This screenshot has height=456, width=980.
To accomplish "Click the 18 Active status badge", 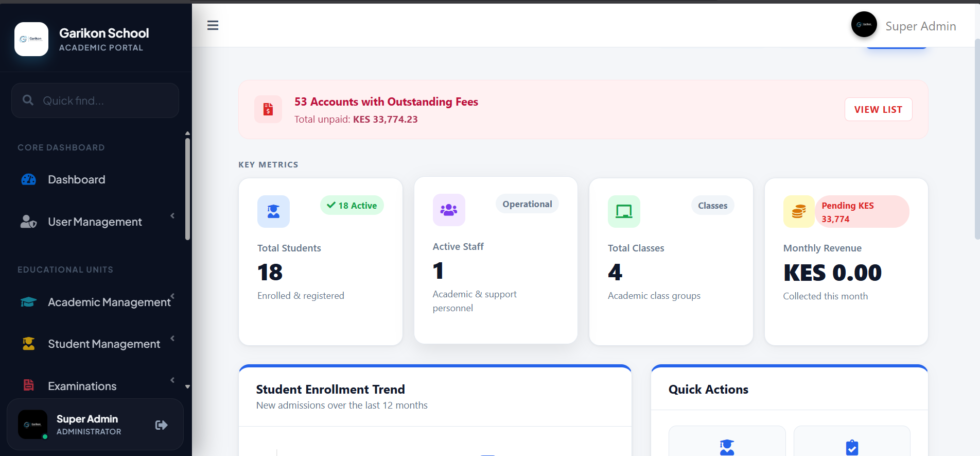I will pos(352,206).
